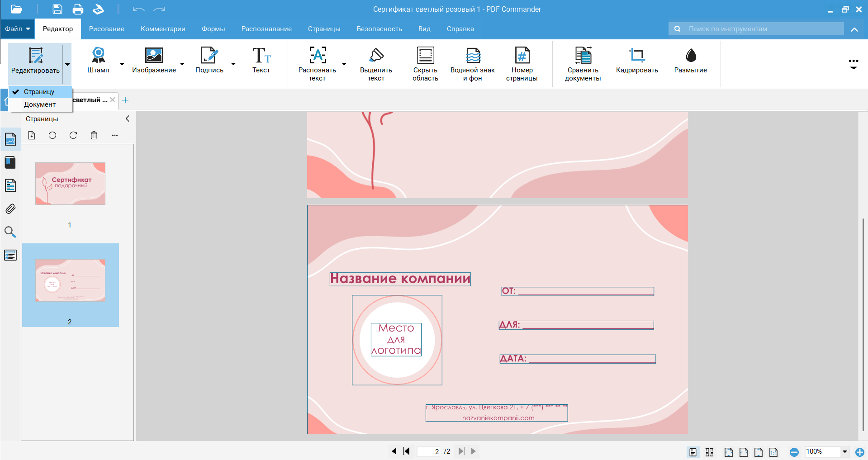This screenshot has height=460, width=868.
Task: Click the Compare documents (Сравнить документы) icon
Action: (583, 56)
